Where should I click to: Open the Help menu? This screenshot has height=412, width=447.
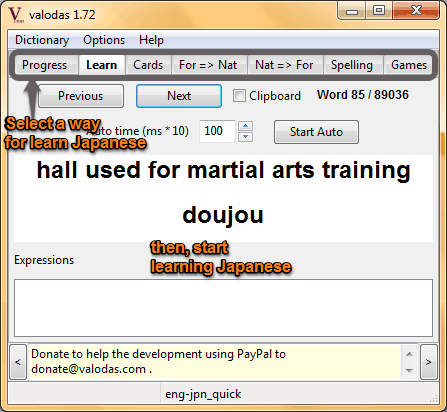point(151,40)
